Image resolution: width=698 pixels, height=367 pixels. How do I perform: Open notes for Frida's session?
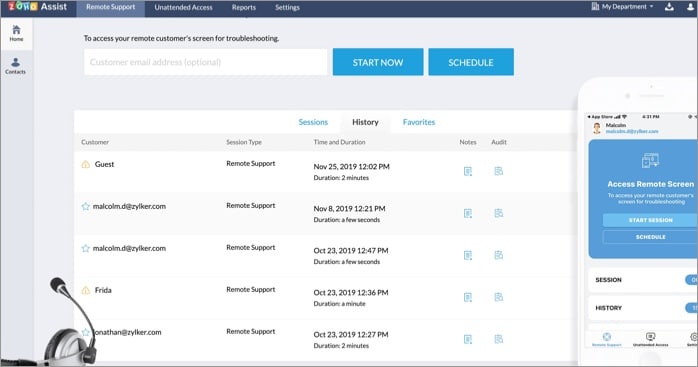[468, 297]
